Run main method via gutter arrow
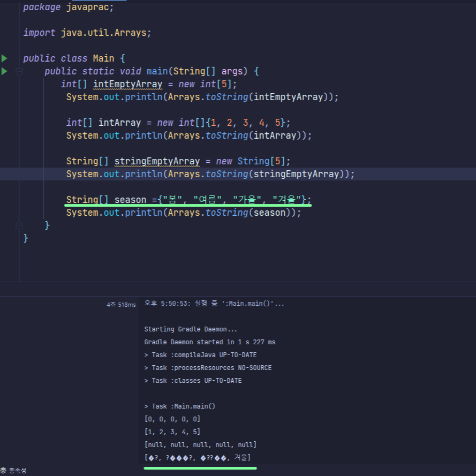This screenshot has height=476, width=476. pos(4,71)
